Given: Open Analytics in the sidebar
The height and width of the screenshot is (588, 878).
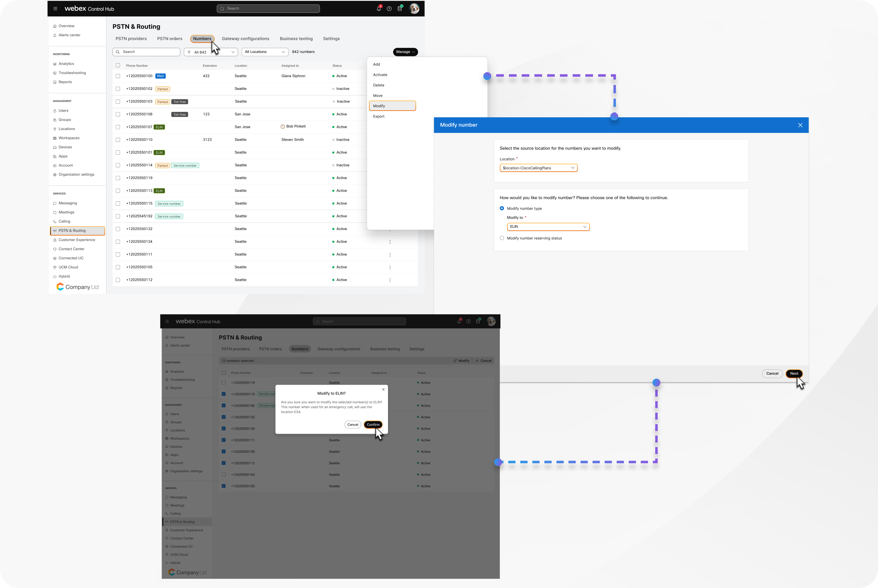Looking at the screenshot, I should [66, 64].
